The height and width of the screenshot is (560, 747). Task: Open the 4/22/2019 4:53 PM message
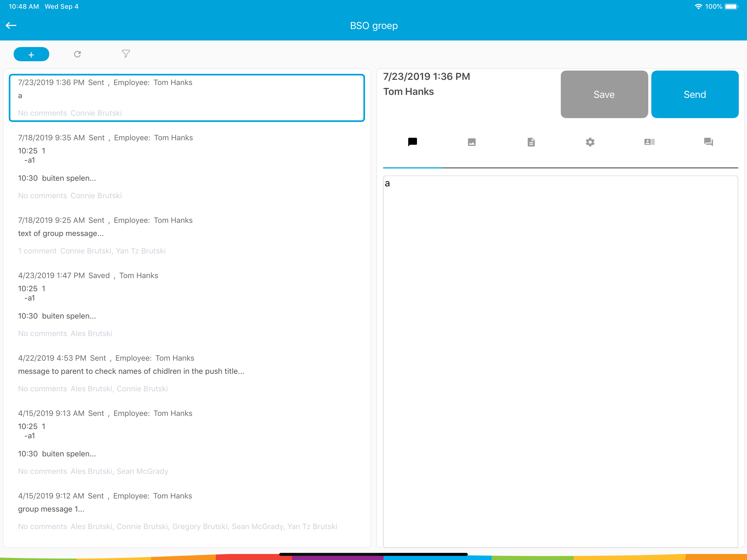187,373
